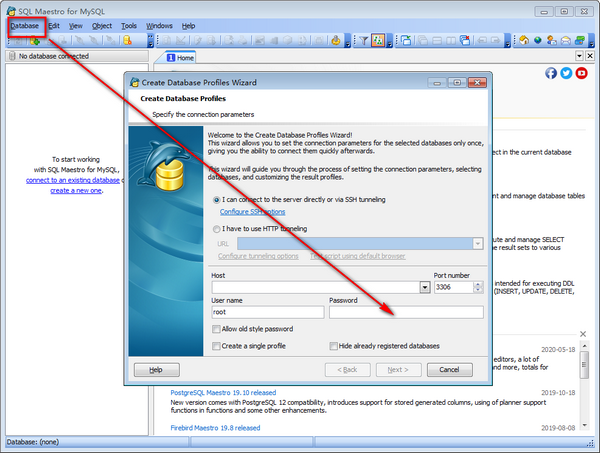Expand overflow arrow after the credit card icon

[x=592, y=41]
